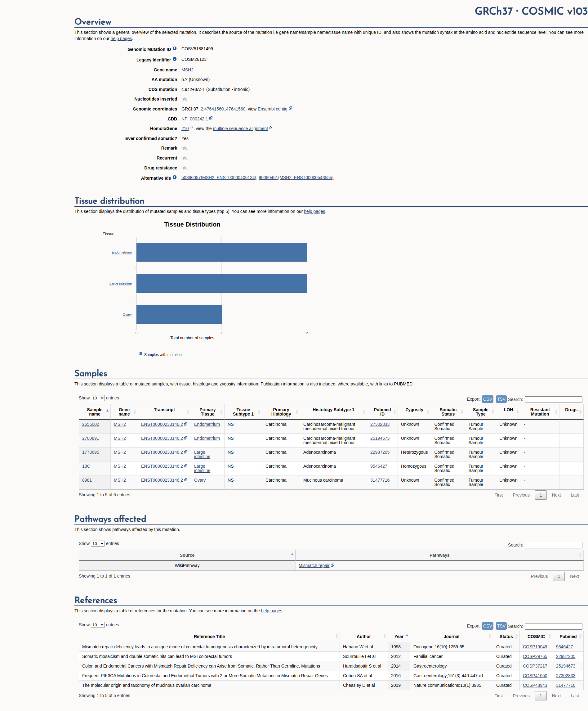The image size is (588, 711).
Task: Open the Ensembl contig link
Action: click(x=272, y=109)
